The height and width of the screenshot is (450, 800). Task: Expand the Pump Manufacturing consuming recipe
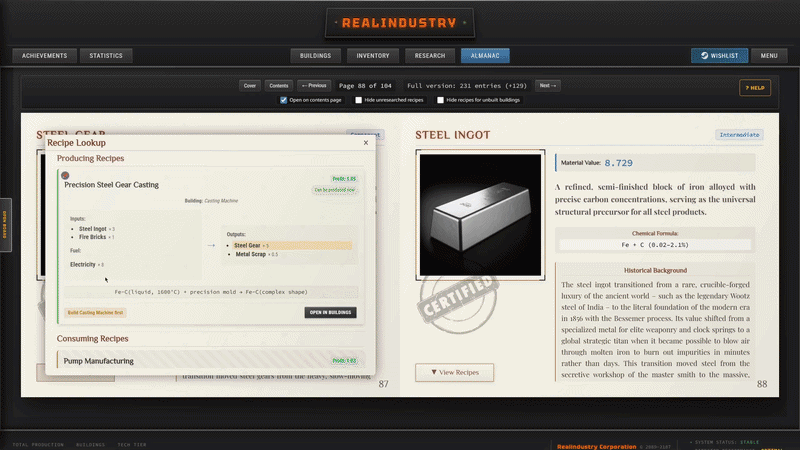tap(210, 361)
